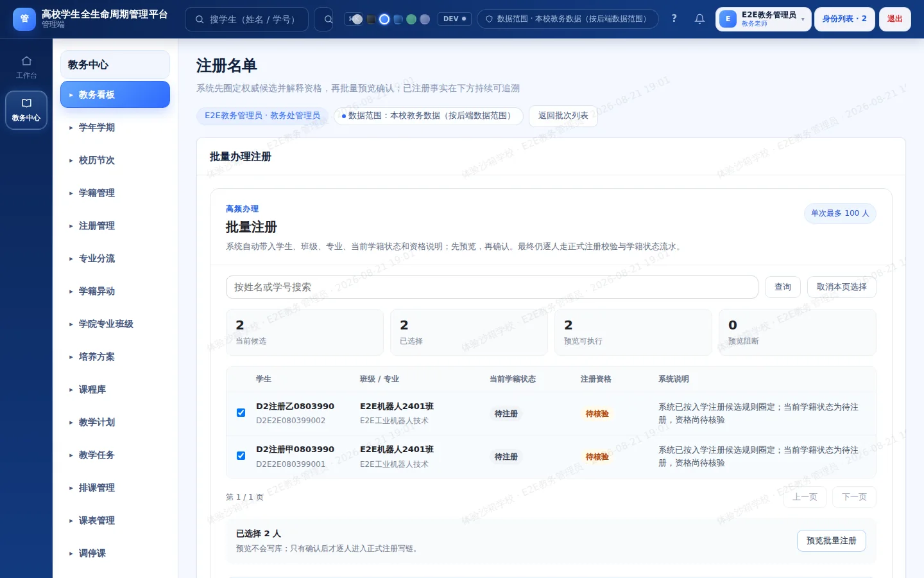Expand the 注册管理 sidebar group
The image size is (924, 578).
pyautogui.click(x=115, y=225)
